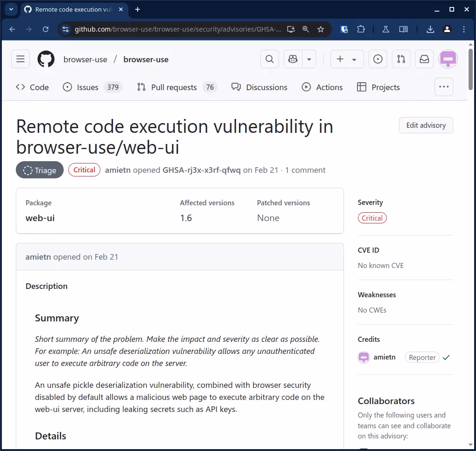Click the Triage state badge
Image resolution: width=476 pixels, height=451 pixels.
pos(40,170)
